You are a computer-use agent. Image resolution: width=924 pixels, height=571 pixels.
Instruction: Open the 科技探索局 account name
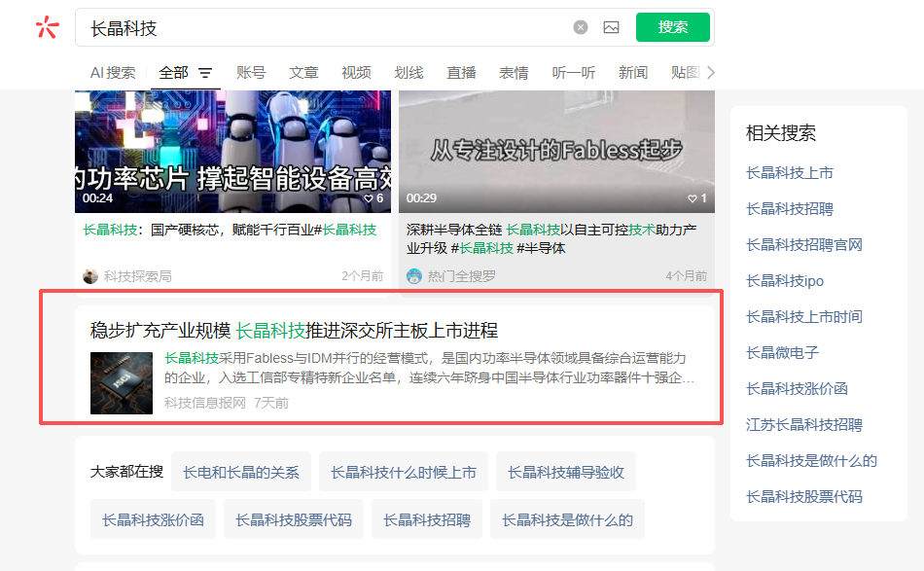point(138,276)
